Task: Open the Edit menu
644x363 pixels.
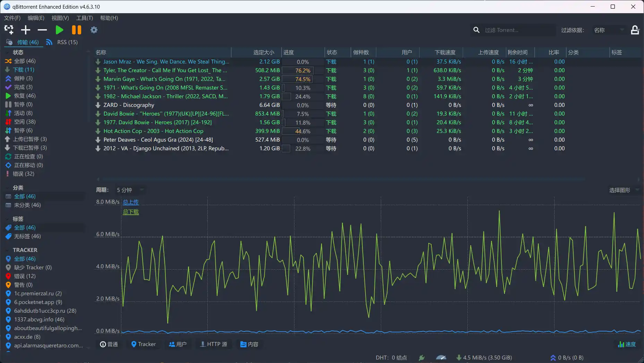Action: pos(36,18)
